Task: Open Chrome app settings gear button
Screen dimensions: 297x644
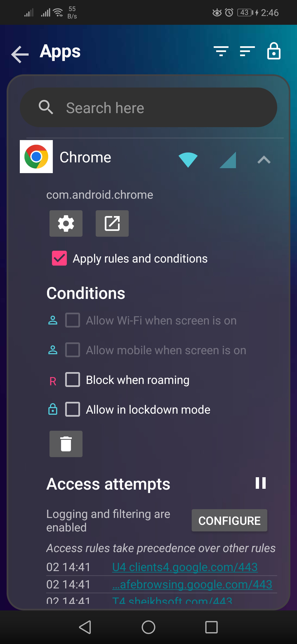Action: [66, 223]
